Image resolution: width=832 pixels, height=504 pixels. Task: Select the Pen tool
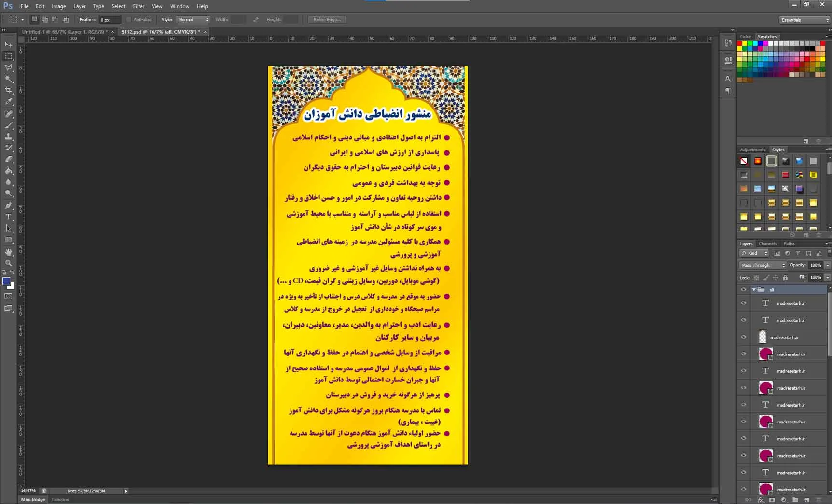[9, 205]
